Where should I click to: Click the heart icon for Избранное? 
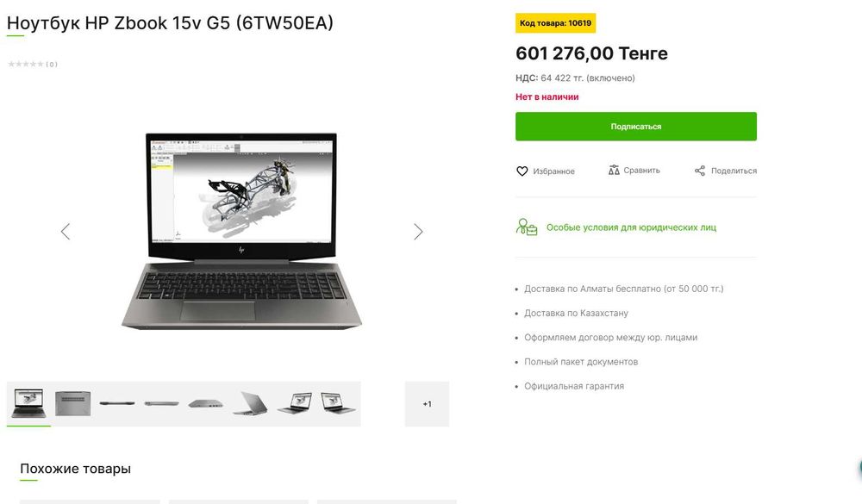[x=522, y=171]
